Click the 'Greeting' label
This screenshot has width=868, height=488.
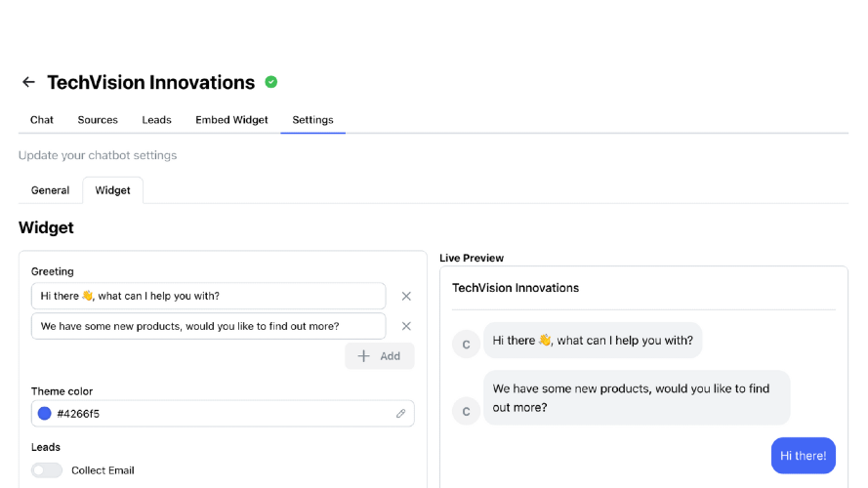pyautogui.click(x=52, y=271)
